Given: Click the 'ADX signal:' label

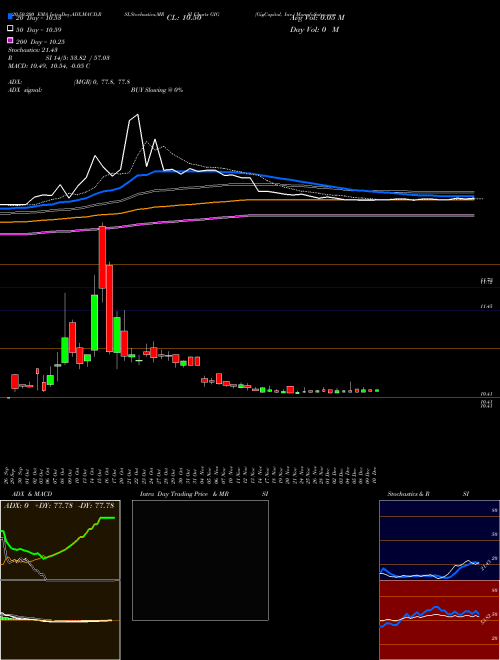Looking at the screenshot, I should pos(25,90).
